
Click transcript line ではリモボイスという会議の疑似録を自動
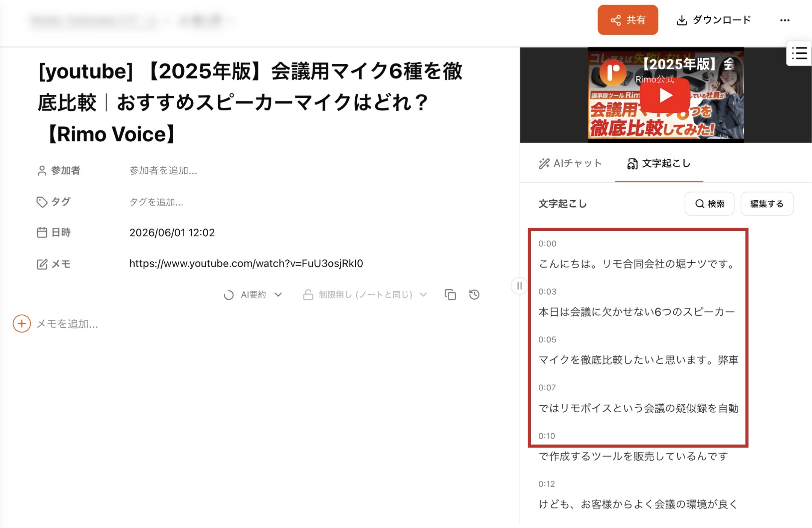(638, 408)
